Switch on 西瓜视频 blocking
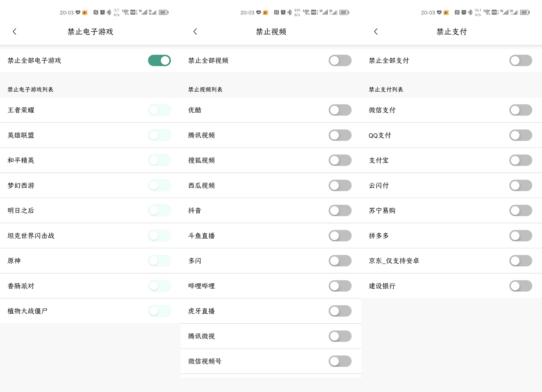 (340, 185)
